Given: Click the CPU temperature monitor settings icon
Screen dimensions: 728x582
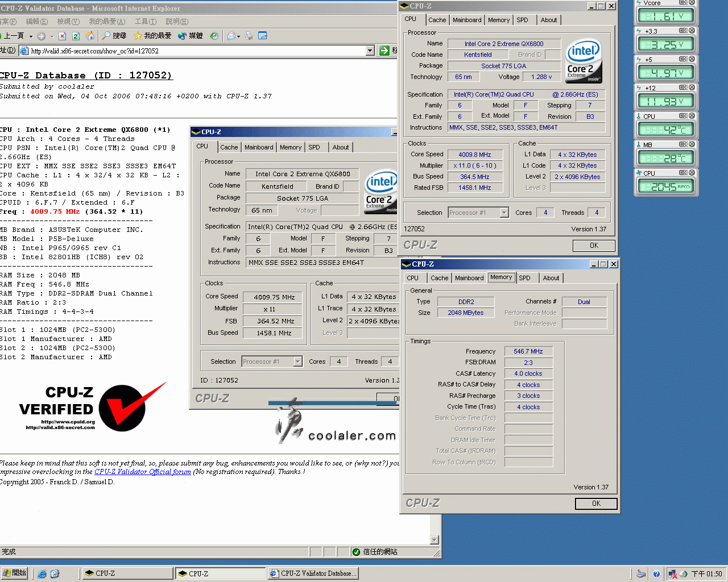Looking at the screenshot, I should click(683, 116).
